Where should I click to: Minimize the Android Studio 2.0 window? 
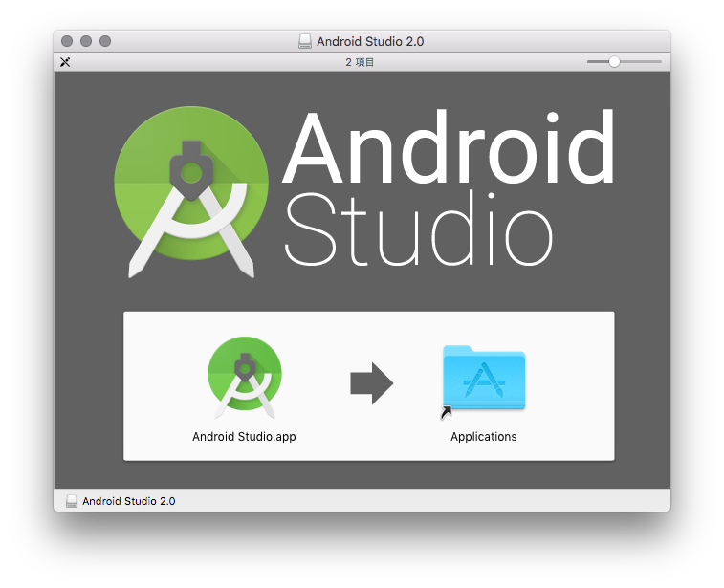tap(86, 41)
